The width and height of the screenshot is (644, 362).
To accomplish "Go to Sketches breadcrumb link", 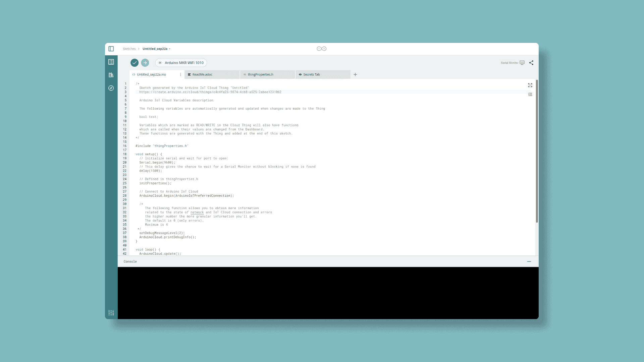I will pyautogui.click(x=129, y=49).
